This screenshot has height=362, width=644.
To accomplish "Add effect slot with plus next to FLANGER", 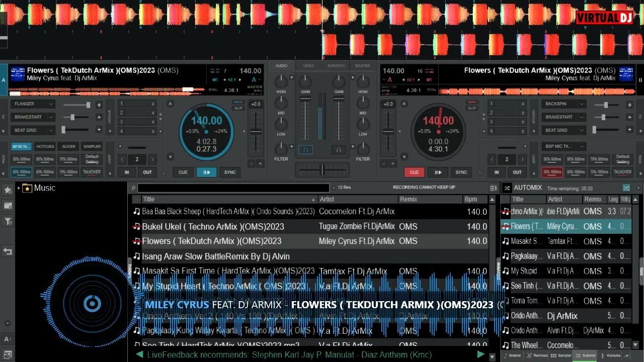I will pos(99,105).
